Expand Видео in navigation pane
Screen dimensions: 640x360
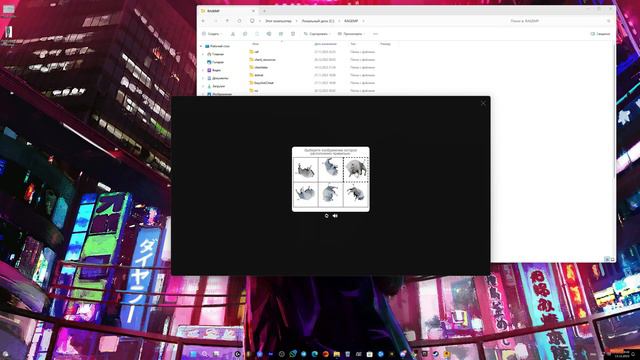[x=203, y=70]
